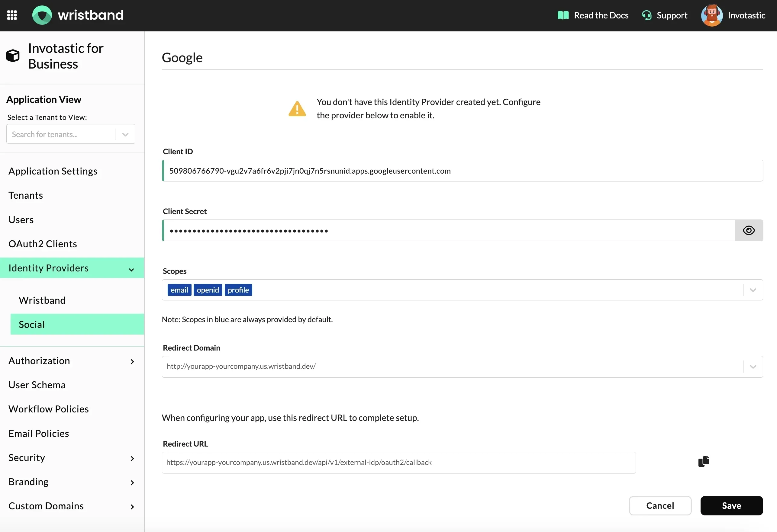Viewport: 777px width, 532px height.
Task: Focus the Client Secret input field
Action: click(x=448, y=231)
